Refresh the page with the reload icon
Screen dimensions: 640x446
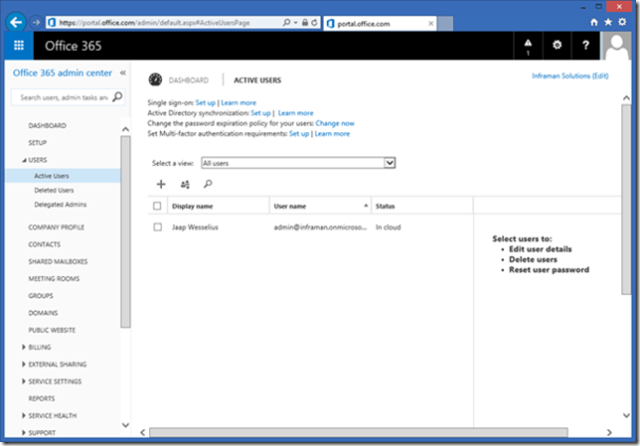point(314,23)
